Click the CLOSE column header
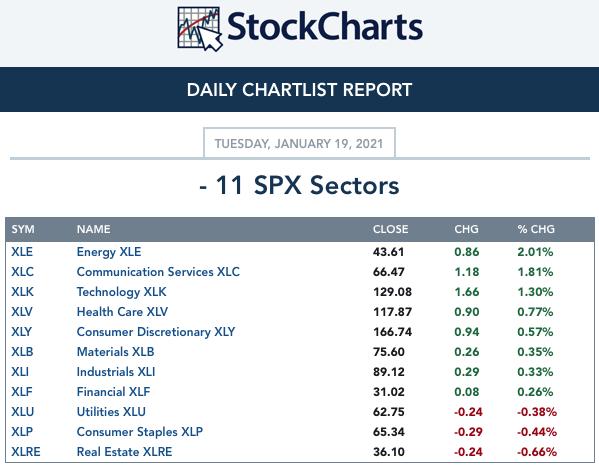 [390, 229]
